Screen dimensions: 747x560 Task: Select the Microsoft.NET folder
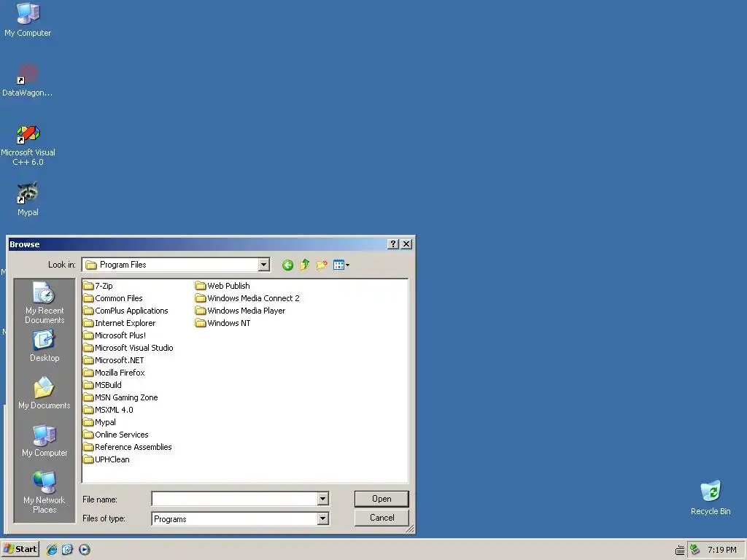pos(113,360)
